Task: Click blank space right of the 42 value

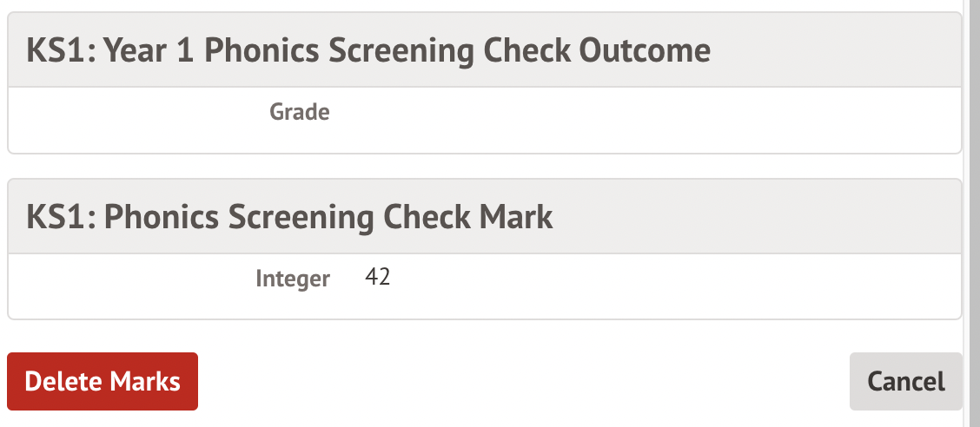Action: (652, 279)
